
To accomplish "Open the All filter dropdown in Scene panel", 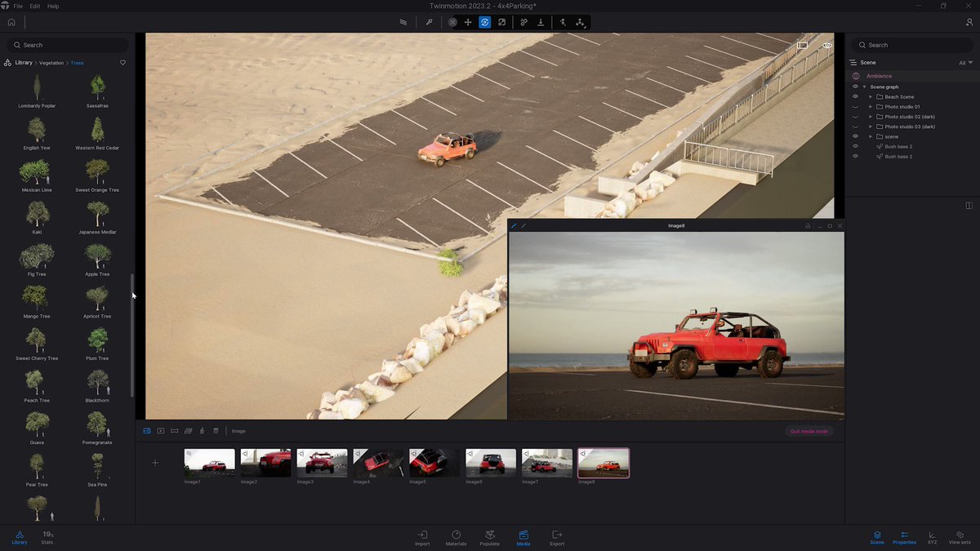I will (966, 63).
